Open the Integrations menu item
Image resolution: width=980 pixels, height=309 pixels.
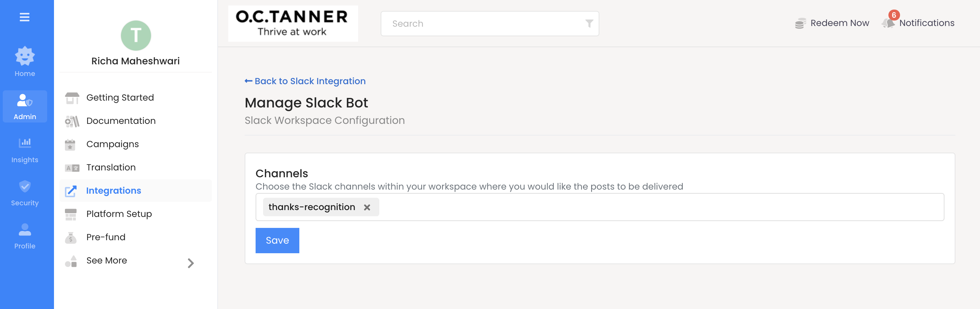coord(113,191)
